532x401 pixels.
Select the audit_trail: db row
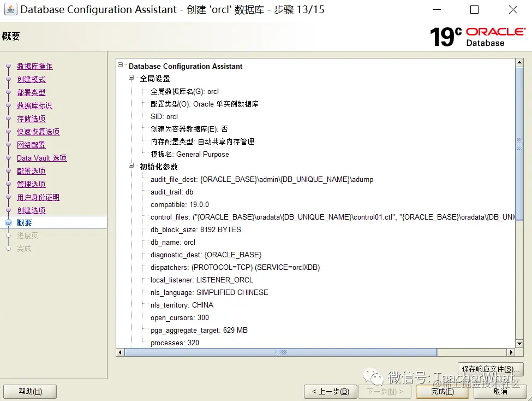point(172,192)
